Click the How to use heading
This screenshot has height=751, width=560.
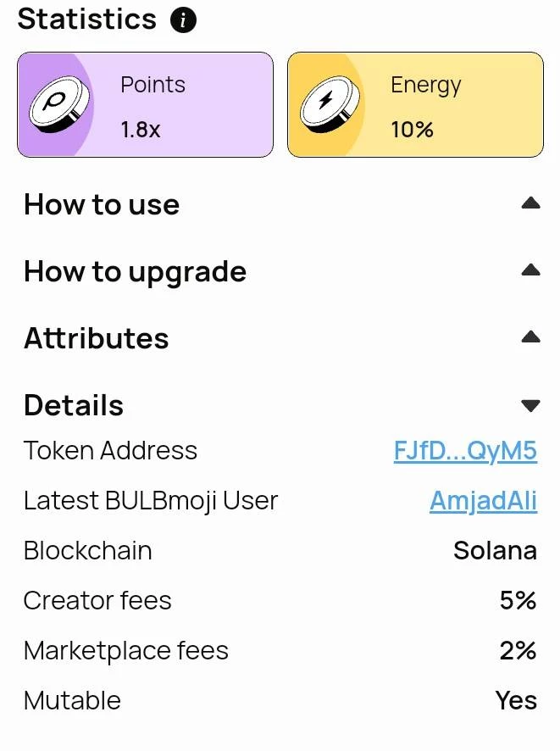point(102,204)
